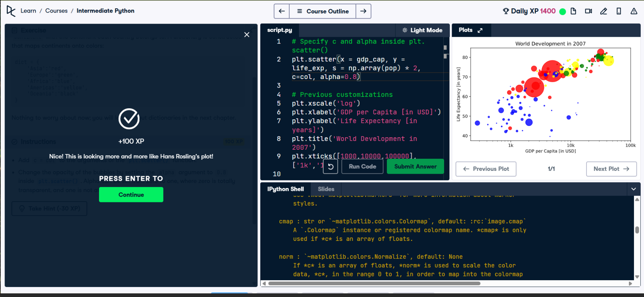This screenshot has height=297, width=644.
Task: Click shell scroll-left arrow
Action: [264, 283]
